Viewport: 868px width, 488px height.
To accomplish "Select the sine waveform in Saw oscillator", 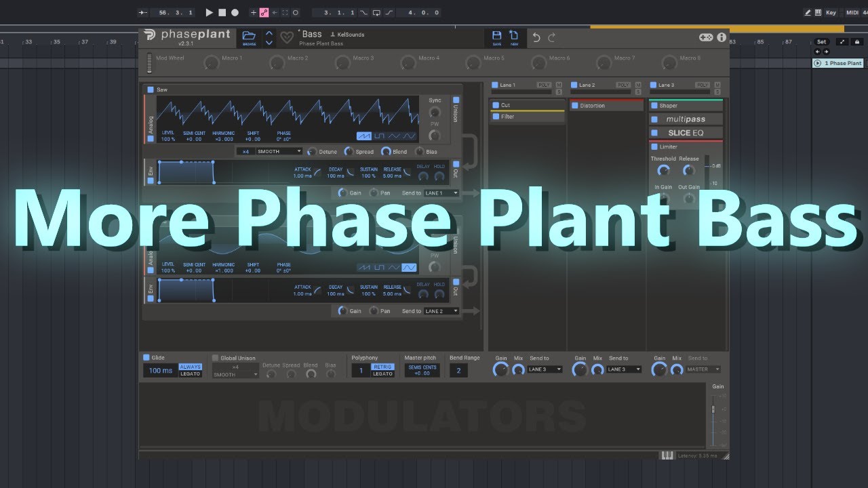I will 409,136.
